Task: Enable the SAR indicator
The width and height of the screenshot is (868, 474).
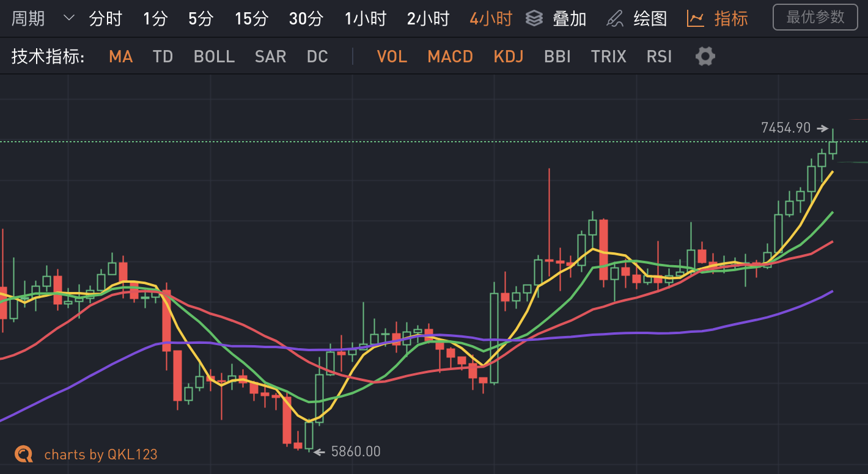Action: pos(271,57)
